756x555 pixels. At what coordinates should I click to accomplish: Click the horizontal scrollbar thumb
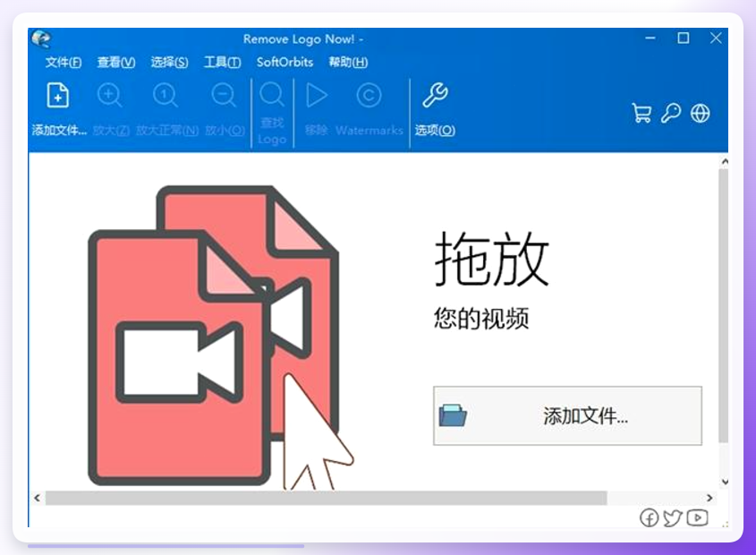click(x=326, y=498)
